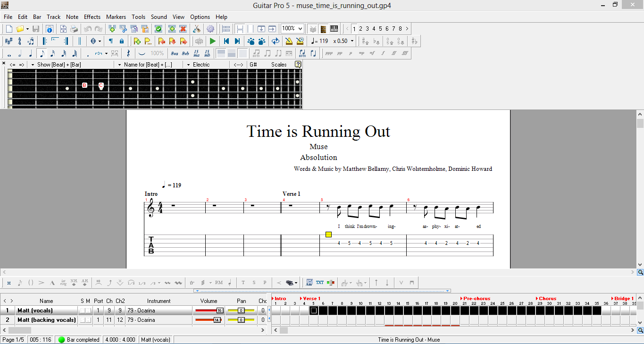Expand the wah pedal dropdown arrow

pyautogui.click(x=296, y=283)
